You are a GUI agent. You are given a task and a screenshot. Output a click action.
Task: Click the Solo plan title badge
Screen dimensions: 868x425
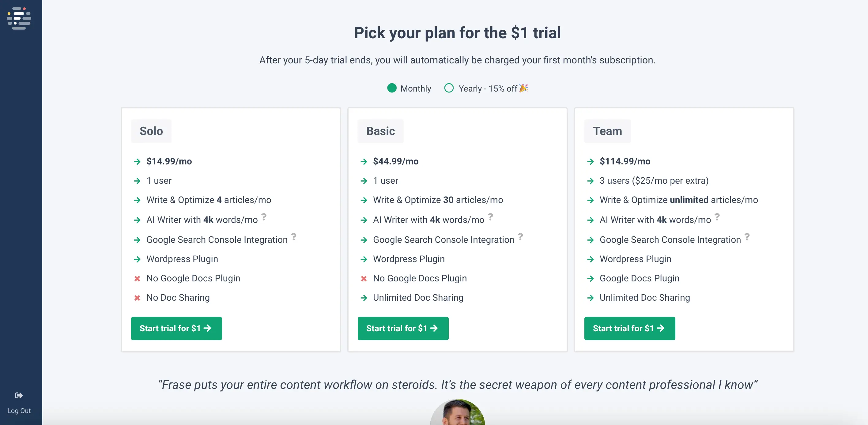(151, 131)
